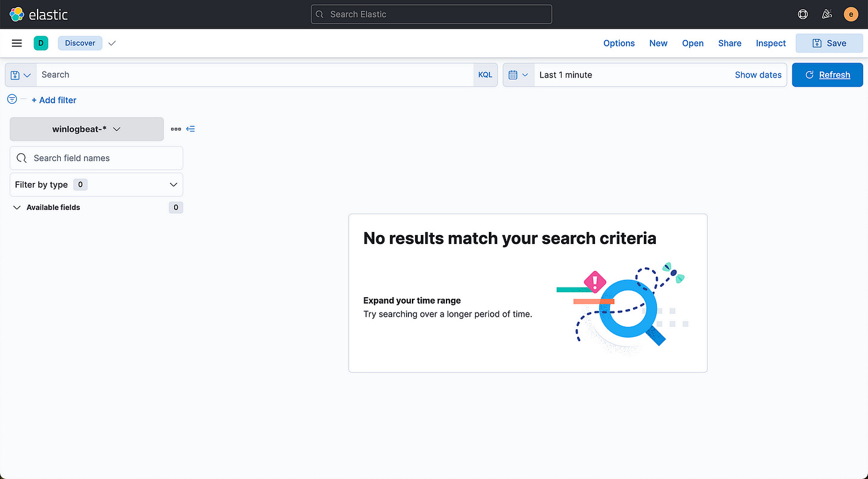This screenshot has width=868, height=479.
Task: Click Show dates link
Action: tap(758, 75)
